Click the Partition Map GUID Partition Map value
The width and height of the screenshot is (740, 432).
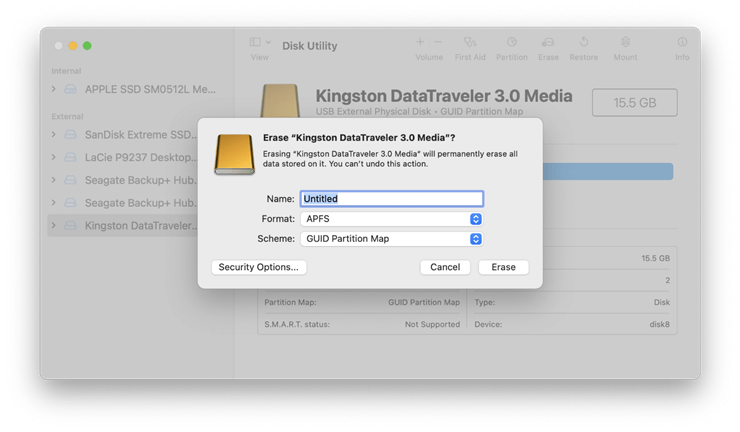pos(424,302)
